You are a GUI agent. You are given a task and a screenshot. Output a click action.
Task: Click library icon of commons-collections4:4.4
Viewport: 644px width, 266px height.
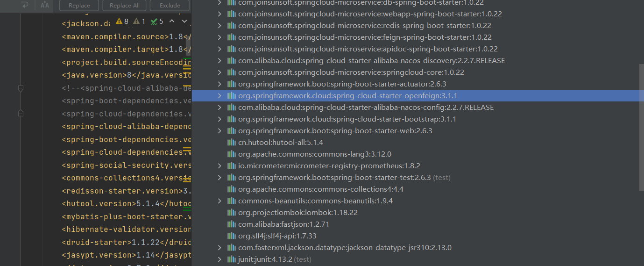point(231,189)
